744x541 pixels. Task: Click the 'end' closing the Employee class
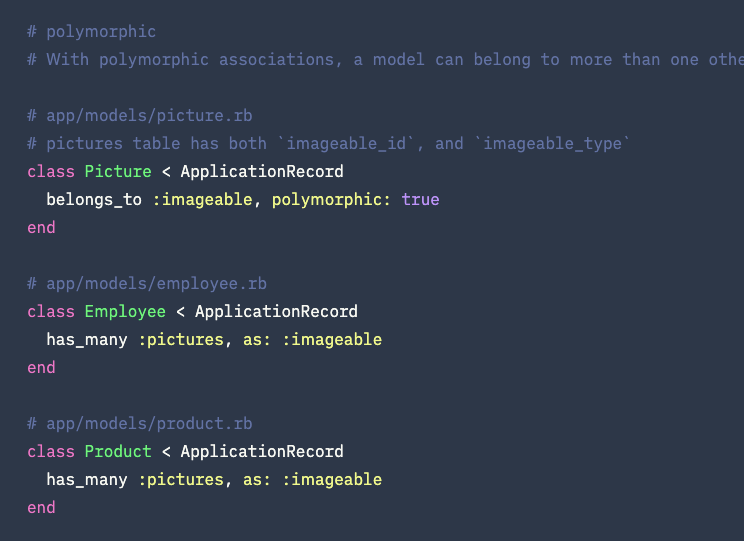[x=41, y=368]
